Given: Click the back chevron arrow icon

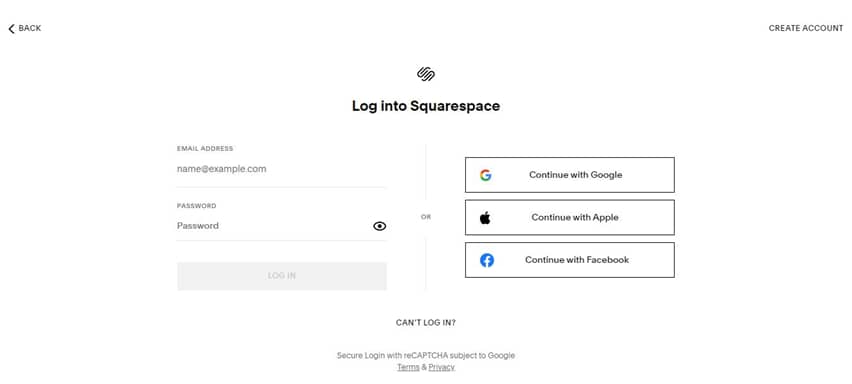Looking at the screenshot, I should click(x=11, y=29).
